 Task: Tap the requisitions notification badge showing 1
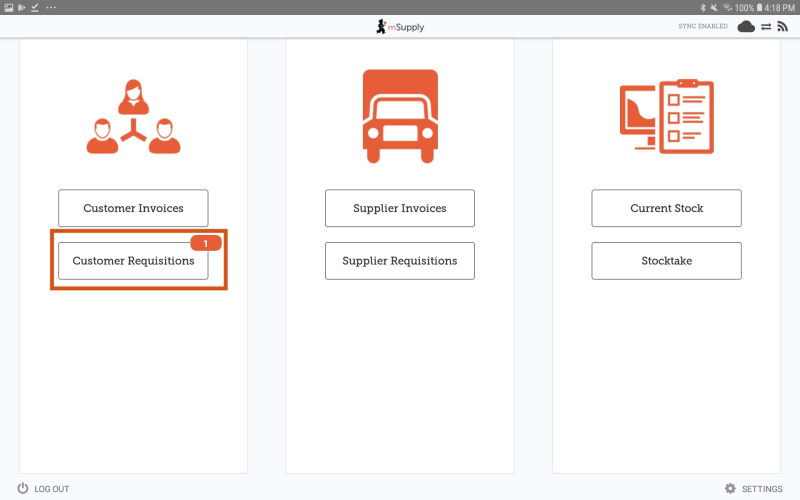(x=205, y=243)
